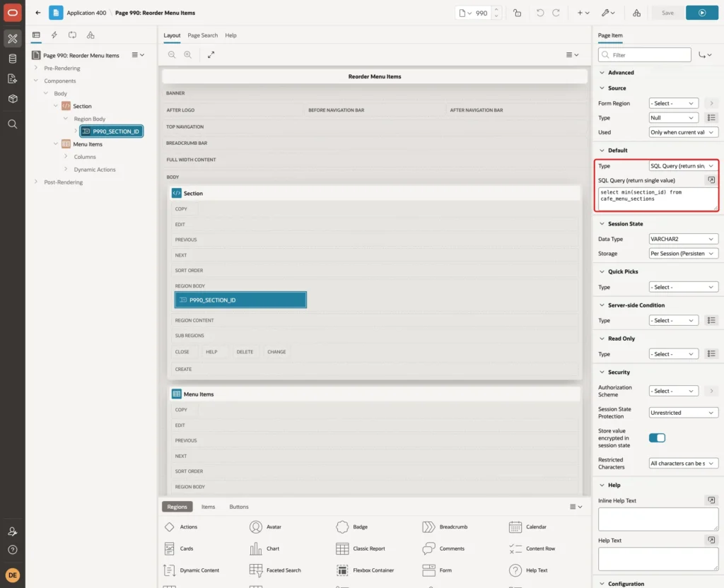Open Session State Protection dropdown

683,413
